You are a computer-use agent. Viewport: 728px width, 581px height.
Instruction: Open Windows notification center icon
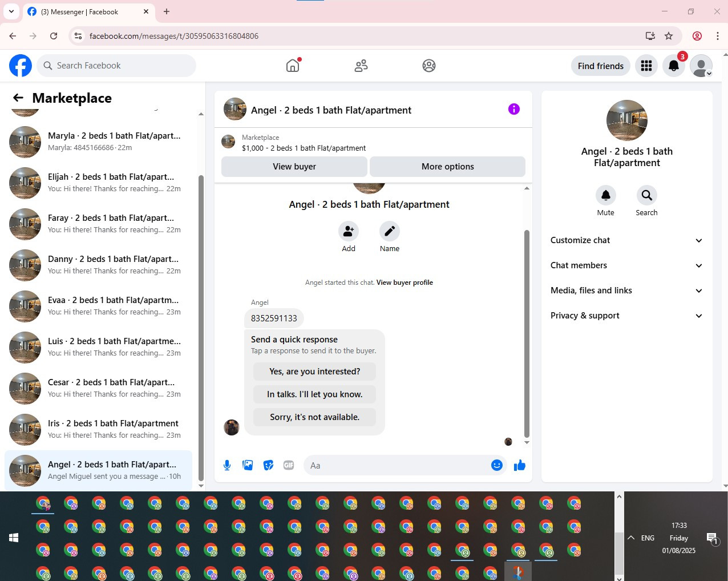[712, 538]
